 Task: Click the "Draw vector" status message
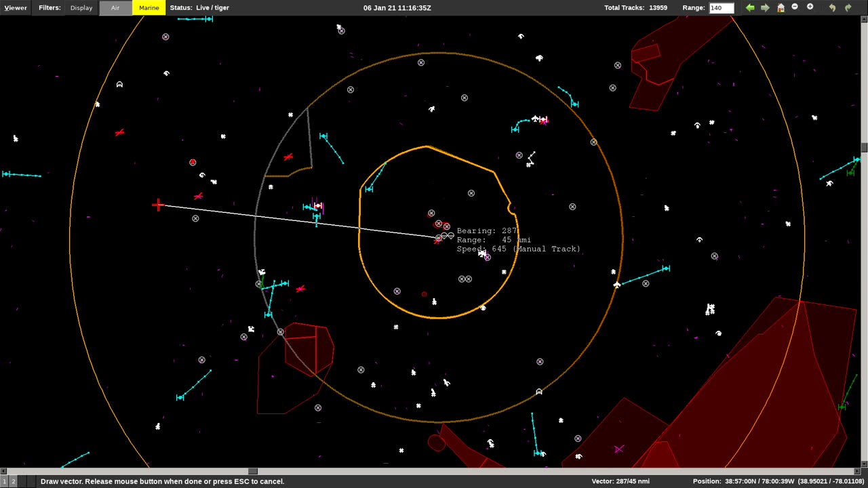[162, 481]
